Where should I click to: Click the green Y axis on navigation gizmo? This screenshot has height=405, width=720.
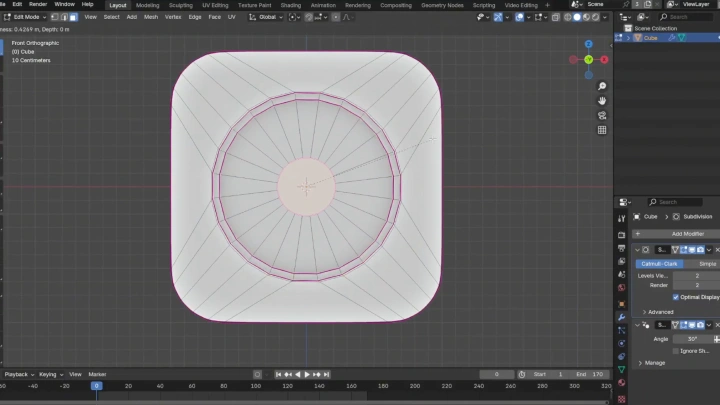[x=589, y=59]
